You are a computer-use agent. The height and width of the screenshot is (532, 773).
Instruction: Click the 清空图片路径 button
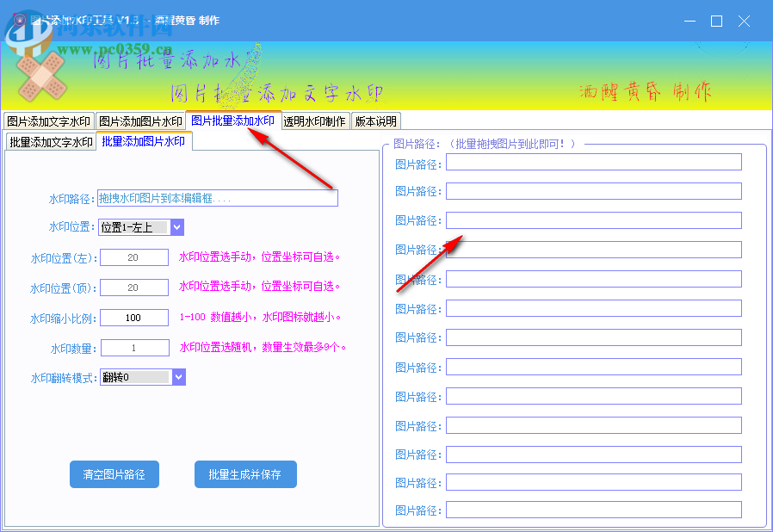[114, 474]
